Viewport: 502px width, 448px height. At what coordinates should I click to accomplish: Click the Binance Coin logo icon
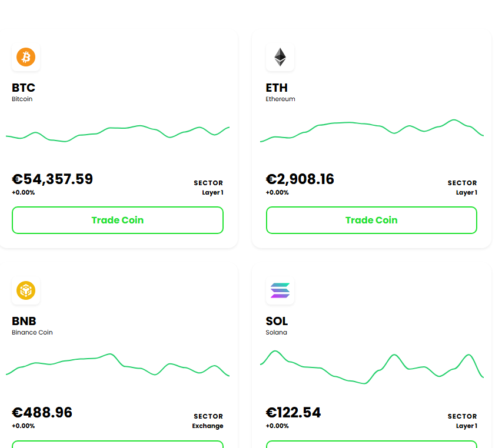click(x=26, y=290)
